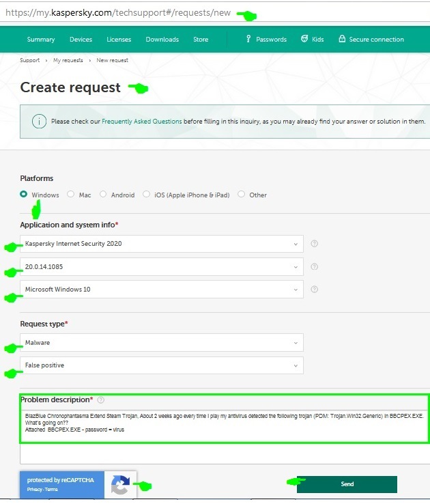Click the My requests breadcrumb link
This screenshot has height=504, width=430.
(x=68, y=60)
